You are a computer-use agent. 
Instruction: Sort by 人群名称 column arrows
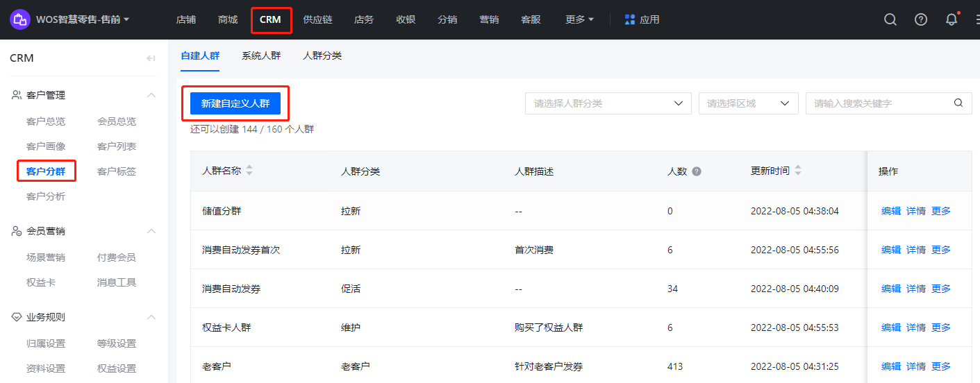249,171
